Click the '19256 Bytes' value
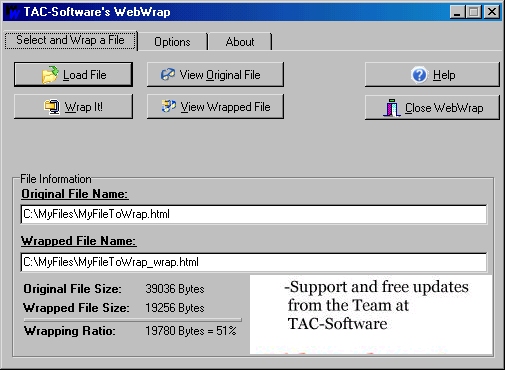The width and height of the screenshot is (505, 370). [175, 308]
